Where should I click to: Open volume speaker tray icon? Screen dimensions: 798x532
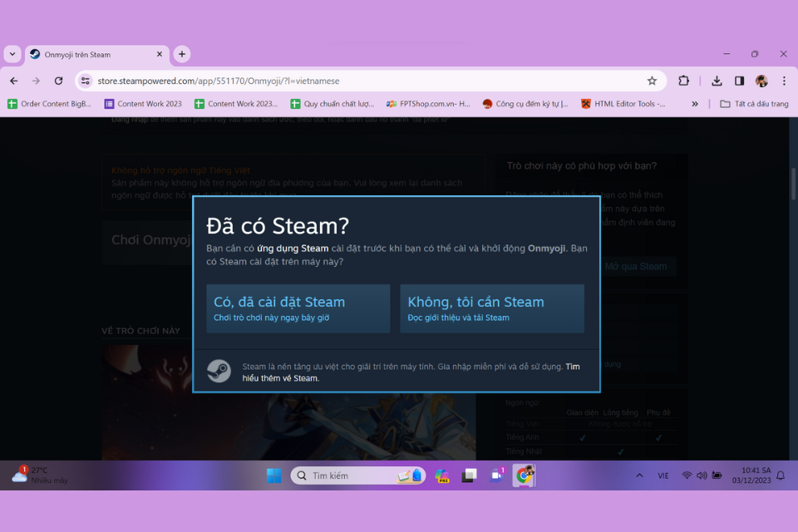pos(702,475)
